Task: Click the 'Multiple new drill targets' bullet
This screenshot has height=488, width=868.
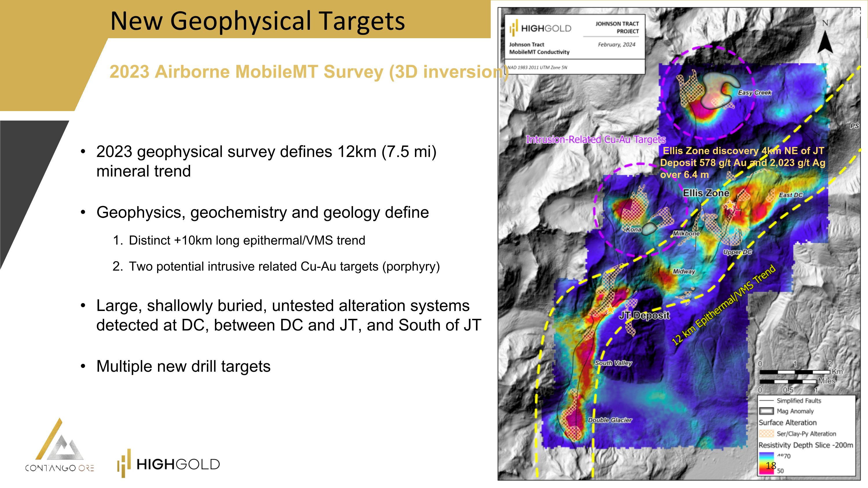Action: tap(183, 367)
